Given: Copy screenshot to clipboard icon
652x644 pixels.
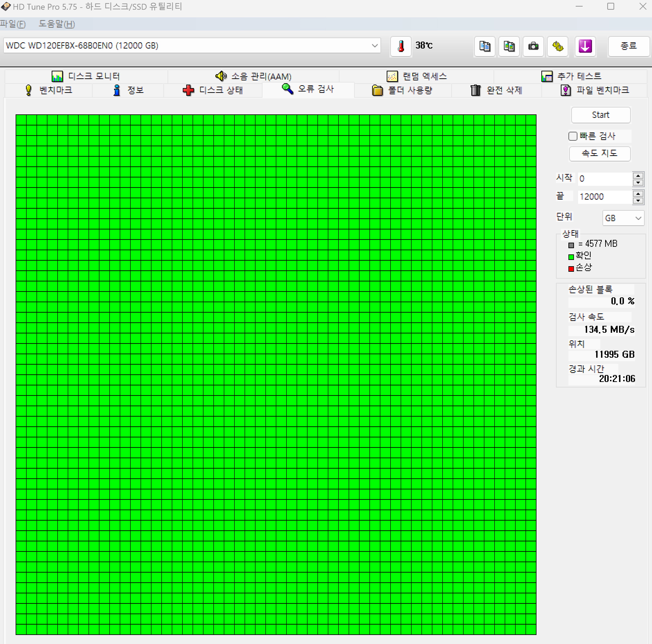Looking at the screenshot, I should coord(509,46).
